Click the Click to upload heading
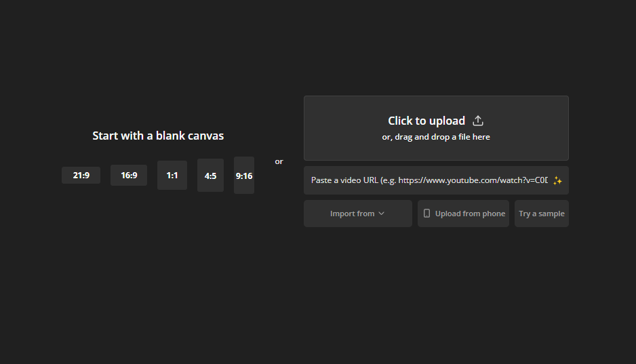This screenshot has width=636, height=364. tap(426, 121)
